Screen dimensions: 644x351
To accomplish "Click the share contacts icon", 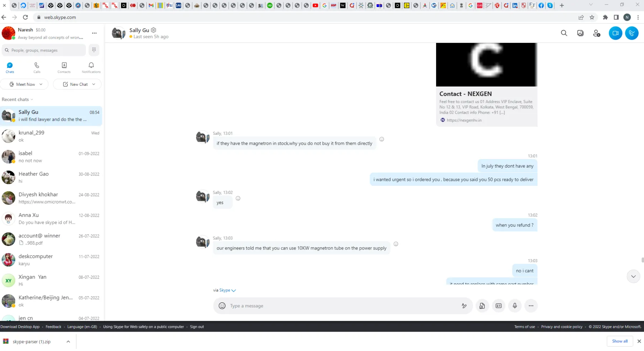I will (x=498, y=306).
